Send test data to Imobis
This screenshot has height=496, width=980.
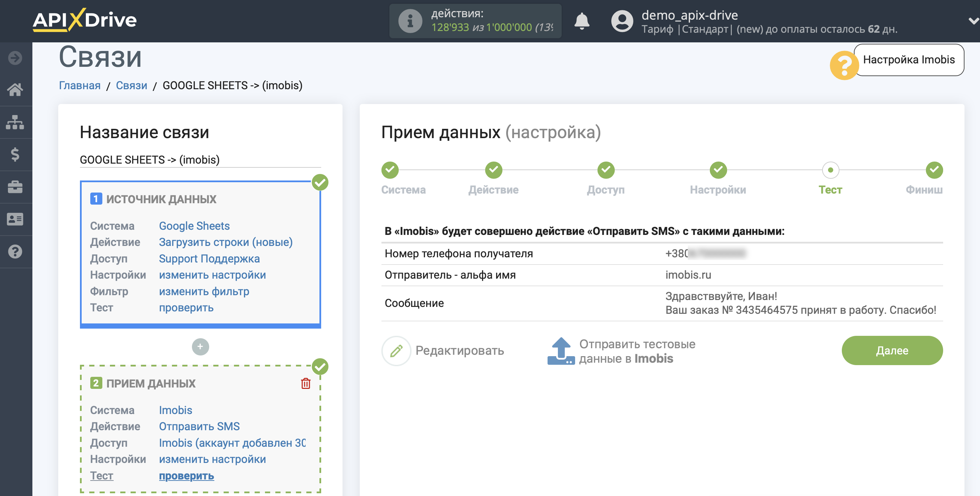[637, 351]
